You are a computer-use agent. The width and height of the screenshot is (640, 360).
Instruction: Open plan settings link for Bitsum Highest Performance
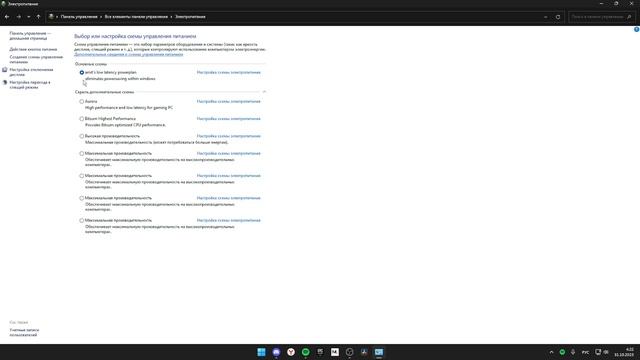(x=229, y=119)
